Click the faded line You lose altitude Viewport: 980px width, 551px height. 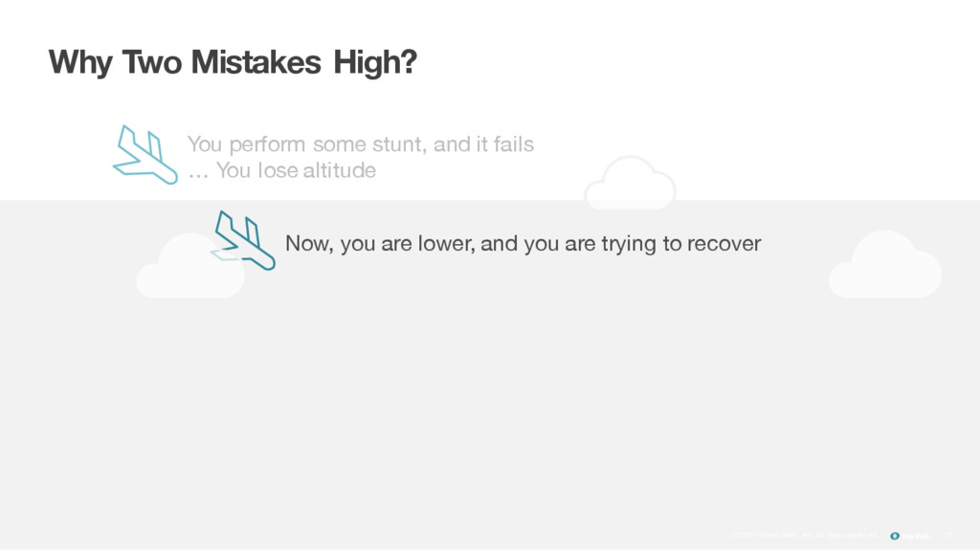(282, 170)
